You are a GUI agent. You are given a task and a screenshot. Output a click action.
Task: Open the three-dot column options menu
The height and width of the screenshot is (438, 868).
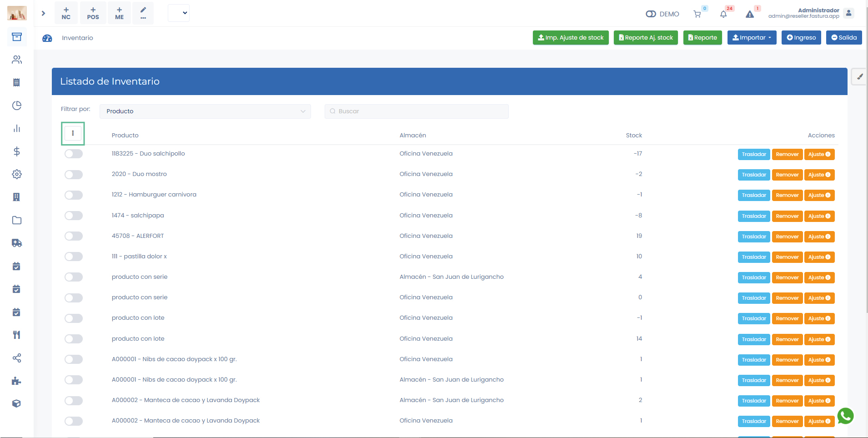pos(73,133)
